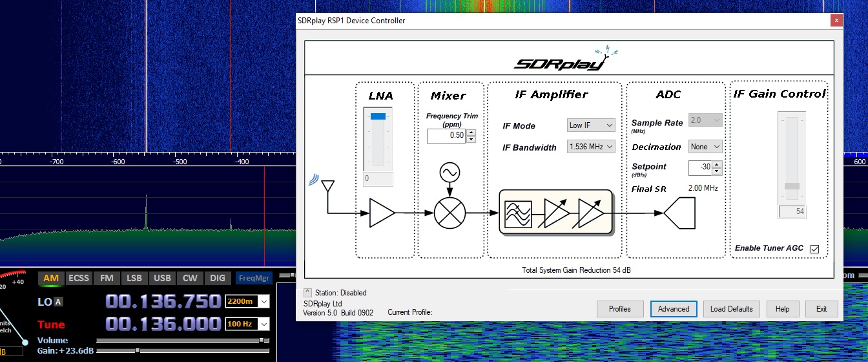Click the Exit button
This screenshot has width=868, height=362.
(821, 309)
